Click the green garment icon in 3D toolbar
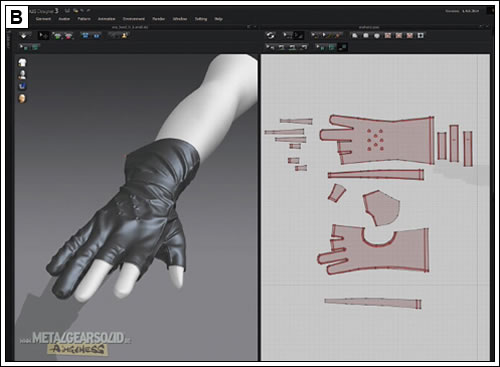The height and width of the screenshot is (367, 500). (x=58, y=36)
